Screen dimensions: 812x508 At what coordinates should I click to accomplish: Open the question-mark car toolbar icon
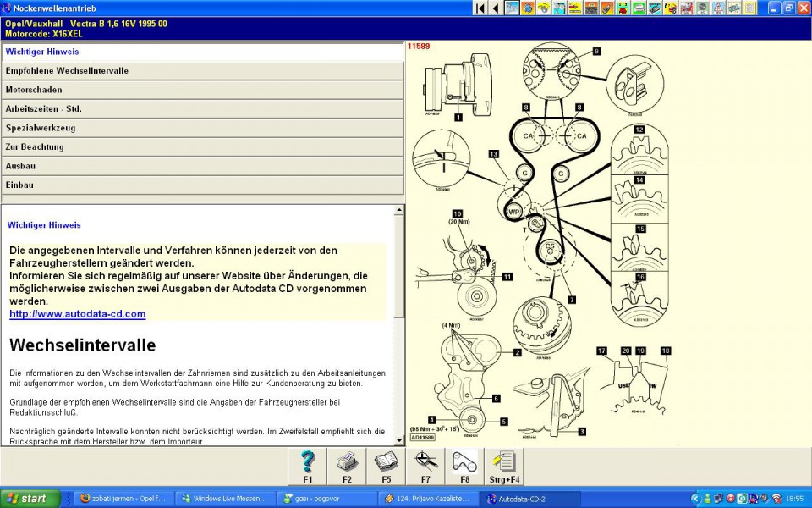(x=671, y=8)
